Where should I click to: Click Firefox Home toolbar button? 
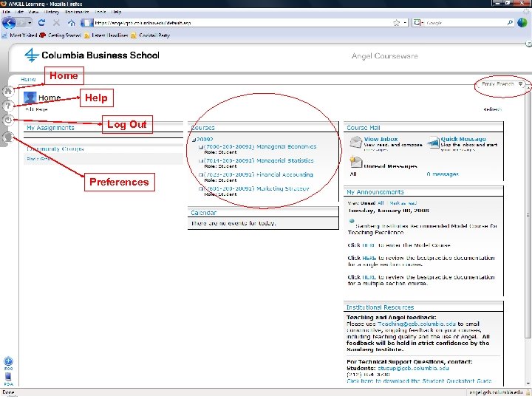click(x=71, y=23)
